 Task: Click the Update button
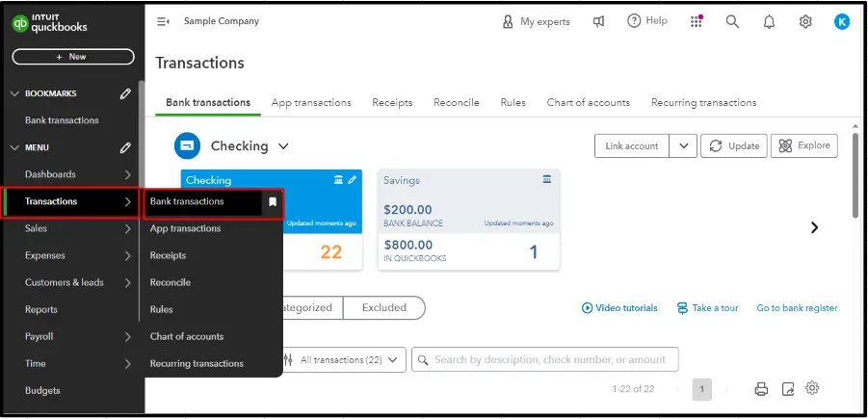pyautogui.click(x=733, y=145)
